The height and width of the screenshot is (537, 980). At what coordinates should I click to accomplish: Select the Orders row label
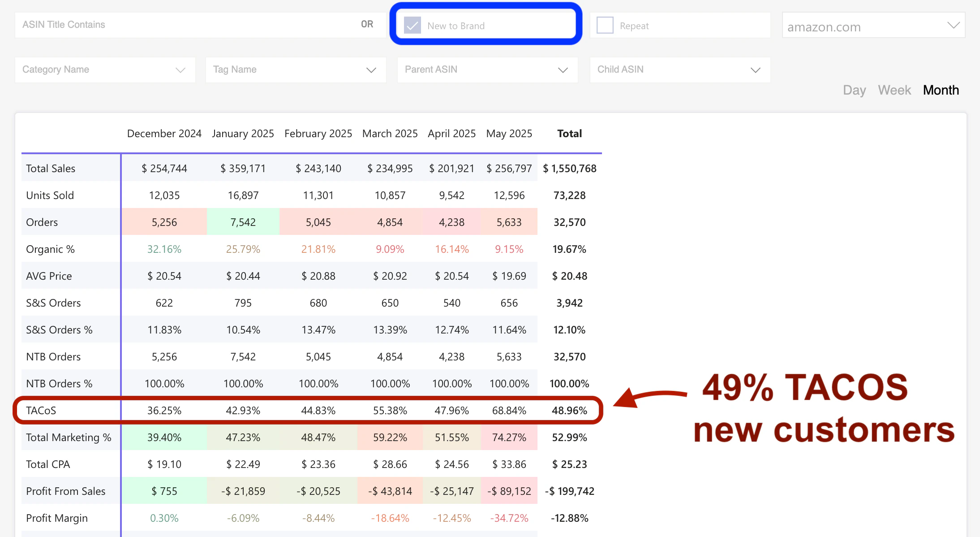point(42,222)
